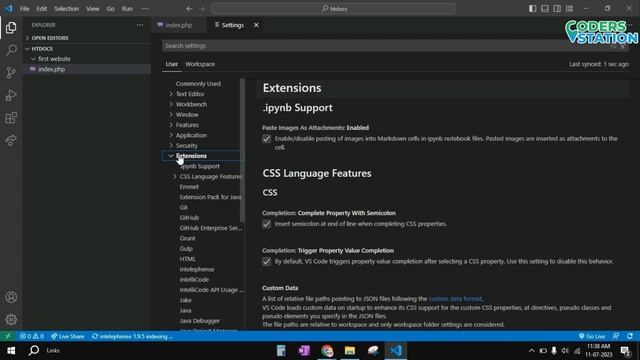Expand CSS Language Features subcategory
The height and width of the screenshot is (360, 640).
coord(175,176)
